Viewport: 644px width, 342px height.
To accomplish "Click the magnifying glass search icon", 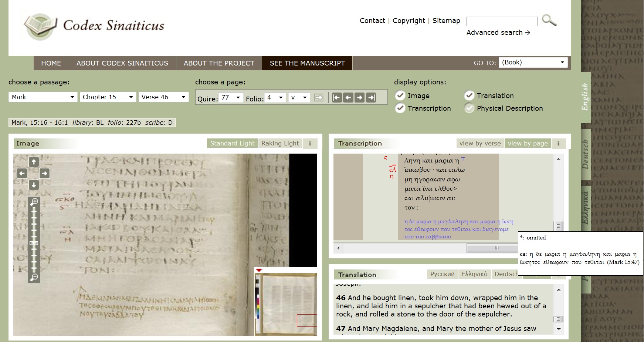I will (549, 20).
